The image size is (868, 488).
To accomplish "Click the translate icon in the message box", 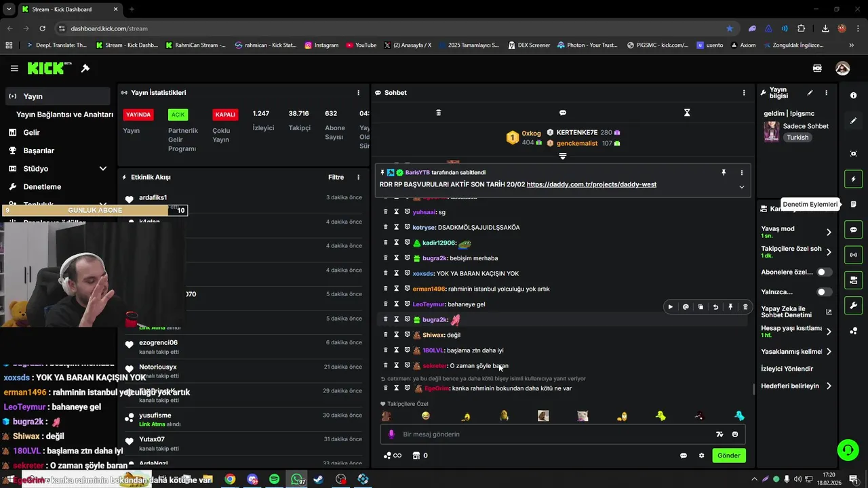I will [719, 434].
